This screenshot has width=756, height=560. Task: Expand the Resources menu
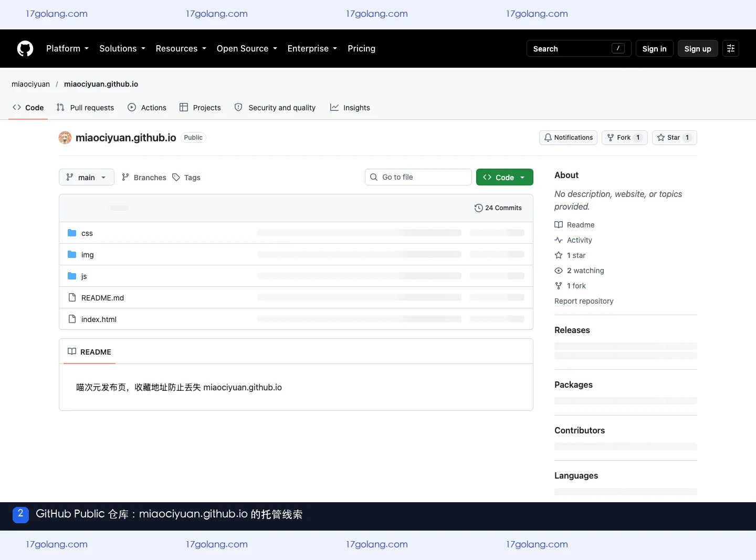(x=181, y=48)
